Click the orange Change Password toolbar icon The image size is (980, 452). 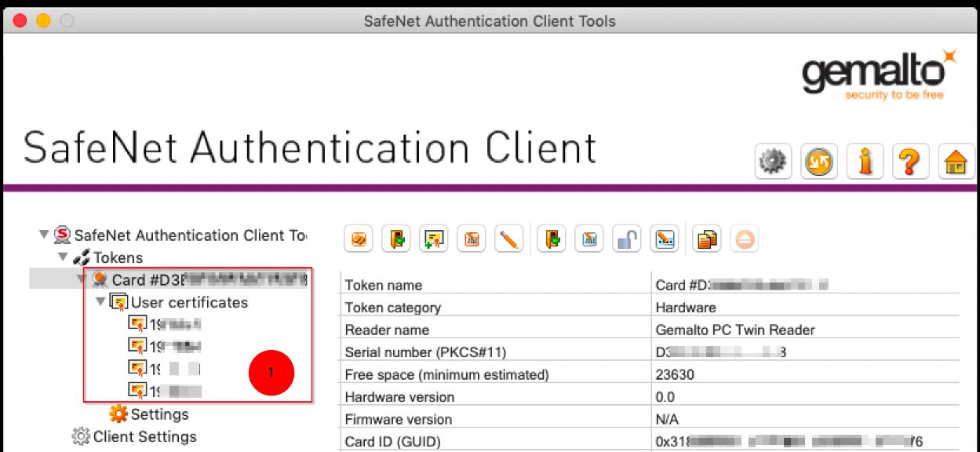pyautogui.click(x=472, y=239)
